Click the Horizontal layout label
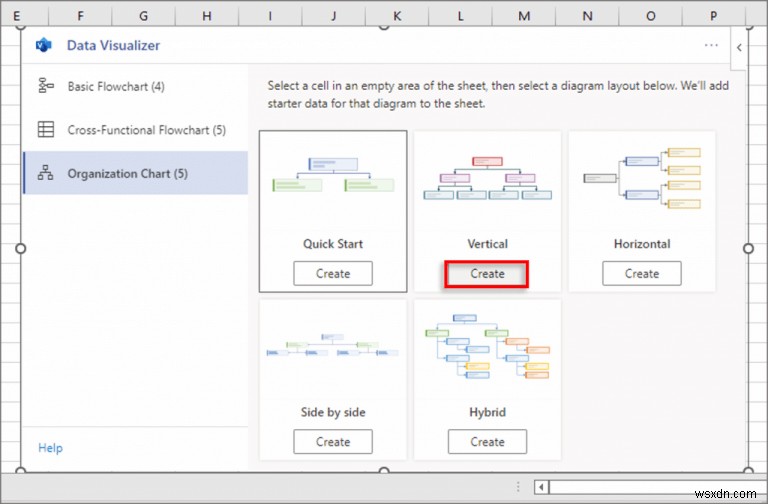Image resolution: width=768 pixels, height=504 pixels. (642, 243)
